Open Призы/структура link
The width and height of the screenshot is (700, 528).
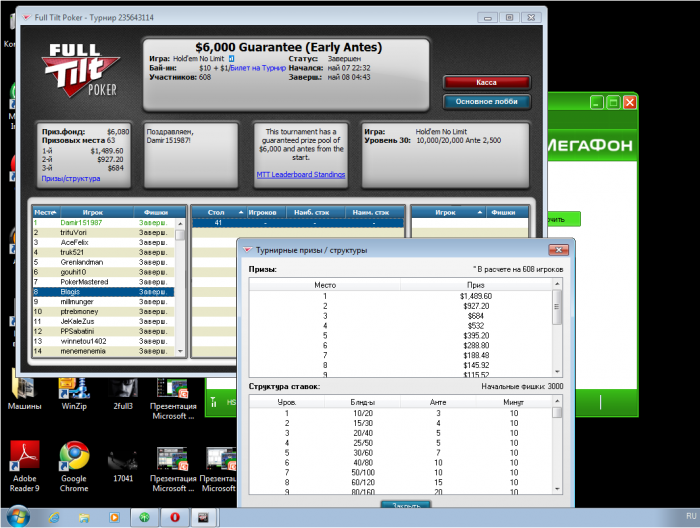(71, 179)
